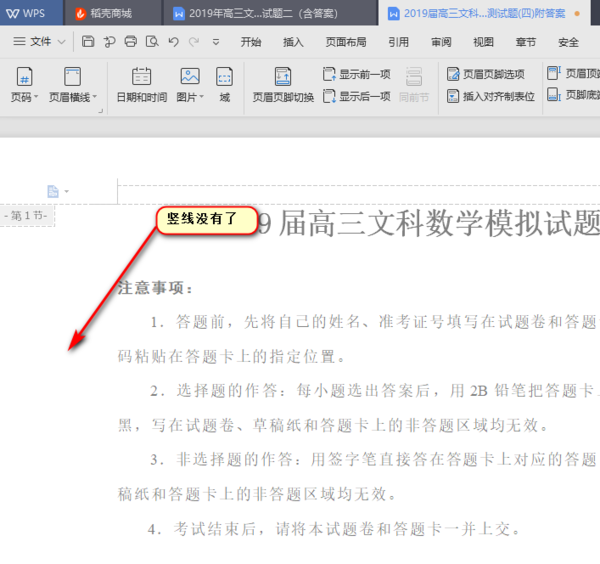
Task: Expand the 页码 dropdown arrow
Action: 36,97
